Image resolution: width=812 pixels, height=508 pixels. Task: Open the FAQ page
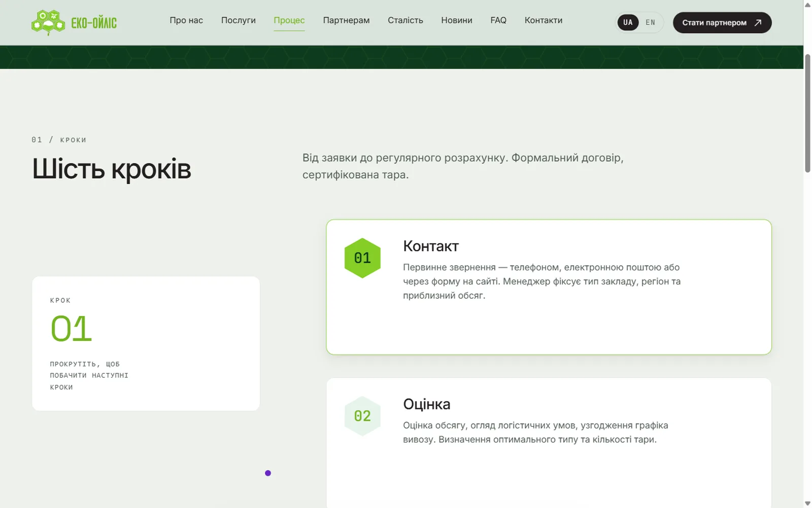point(498,20)
